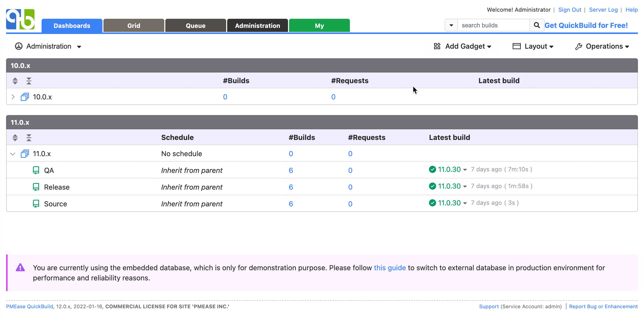This screenshot has height=325, width=644.
Task: Click 10.0.x builds count 0
Action: (x=225, y=97)
